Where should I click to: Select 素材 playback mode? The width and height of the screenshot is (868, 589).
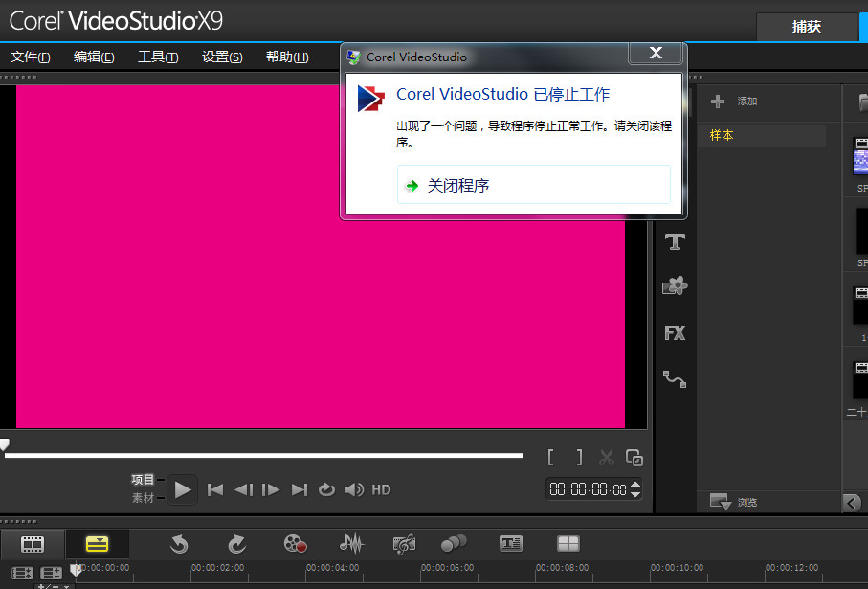[143, 498]
